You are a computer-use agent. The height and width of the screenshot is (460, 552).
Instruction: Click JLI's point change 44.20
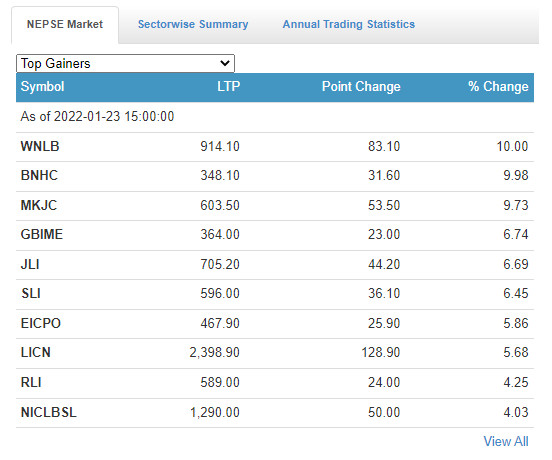384,264
